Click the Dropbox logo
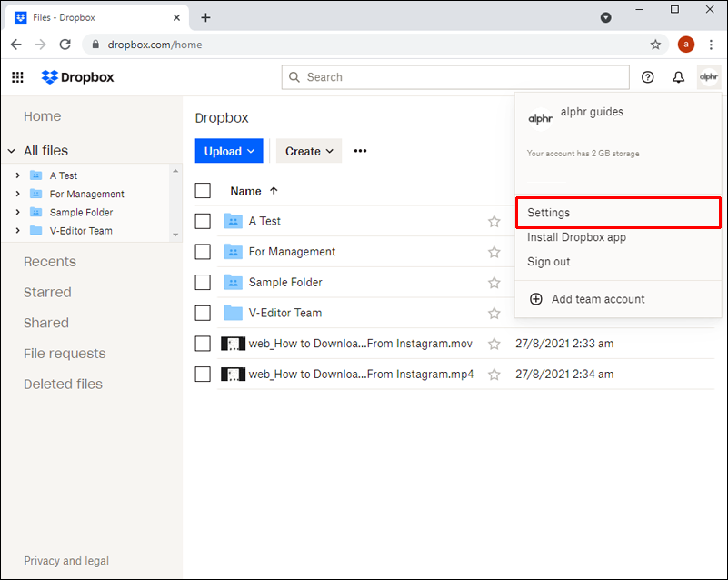 pyautogui.click(x=77, y=77)
